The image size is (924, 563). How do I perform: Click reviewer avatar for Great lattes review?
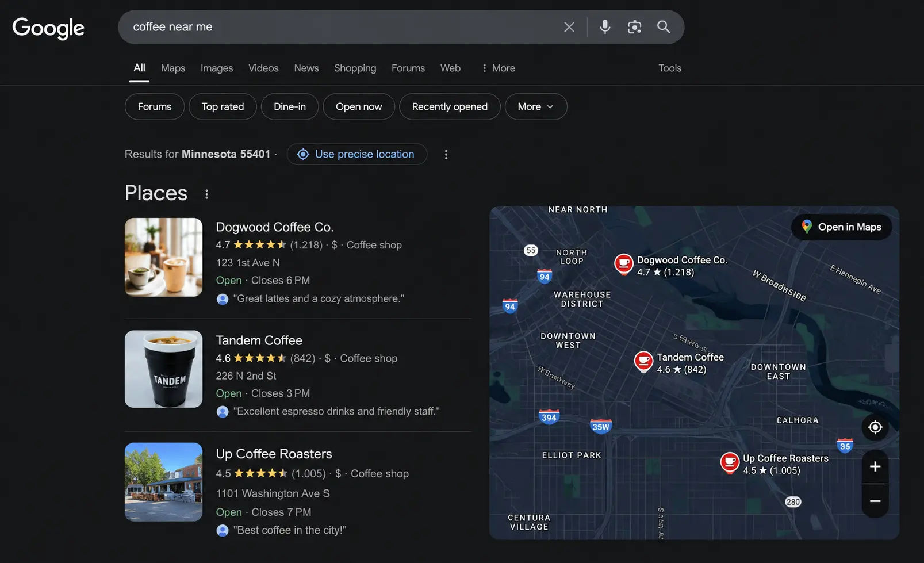click(x=223, y=299)
